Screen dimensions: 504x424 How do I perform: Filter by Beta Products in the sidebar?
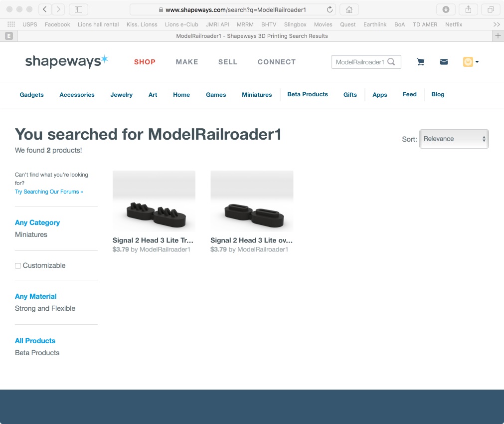tap(37, 353)
